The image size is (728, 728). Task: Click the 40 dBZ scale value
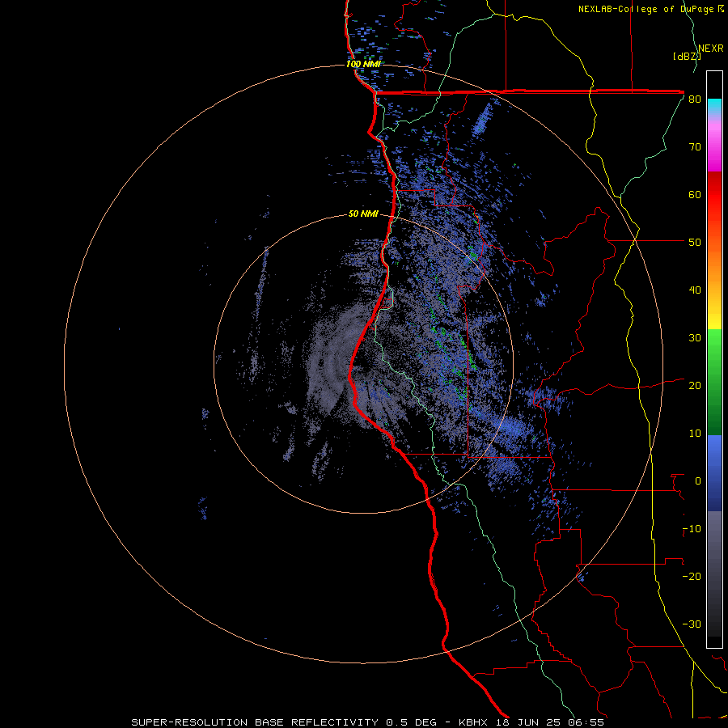695,290
